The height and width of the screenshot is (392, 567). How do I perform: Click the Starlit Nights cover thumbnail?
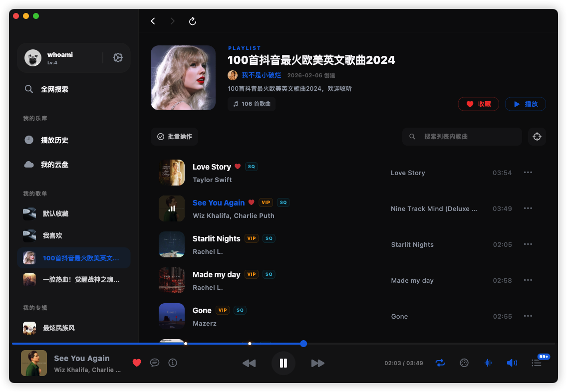172,244
